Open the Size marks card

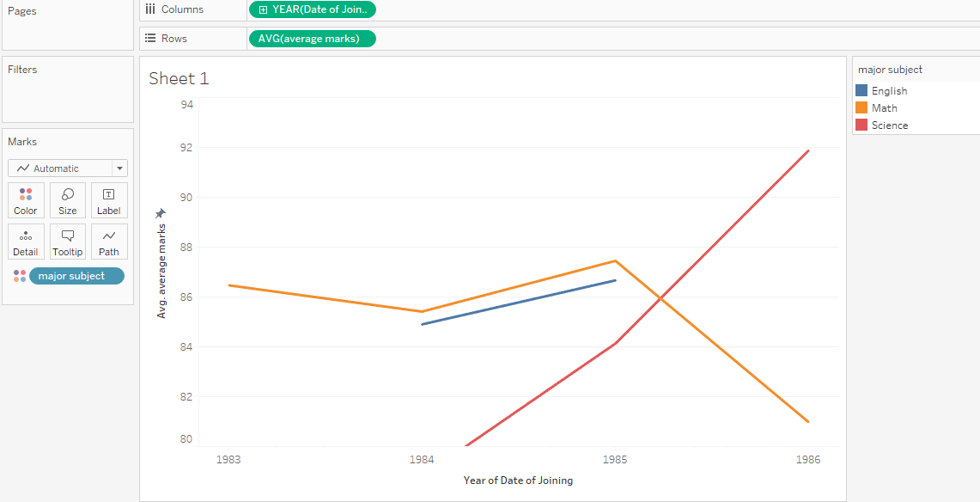tap(68, 200)
